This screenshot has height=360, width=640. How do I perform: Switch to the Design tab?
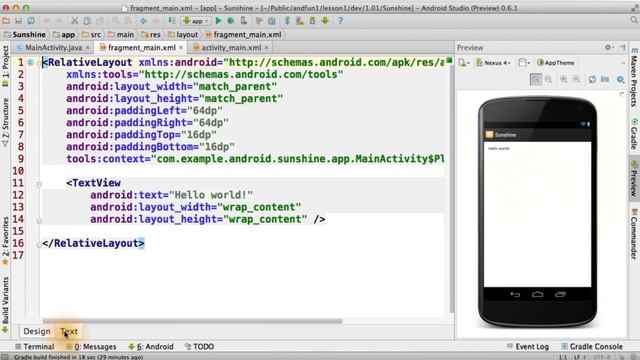point(37,331)
